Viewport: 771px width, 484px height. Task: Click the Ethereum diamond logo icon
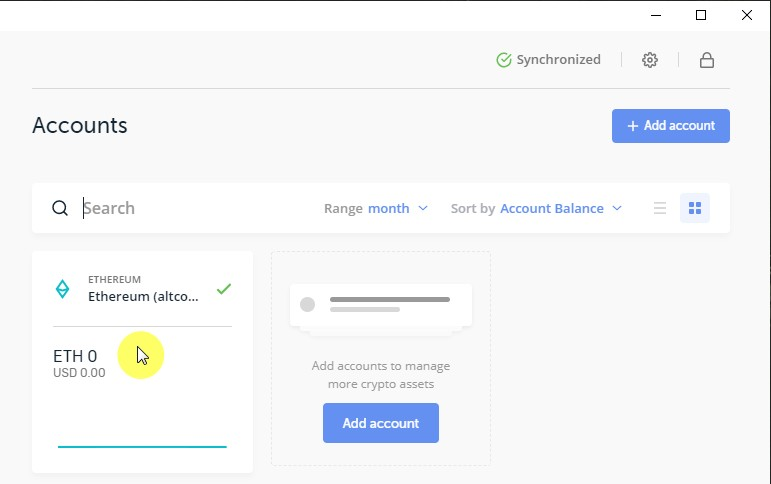tap(62, 289)
